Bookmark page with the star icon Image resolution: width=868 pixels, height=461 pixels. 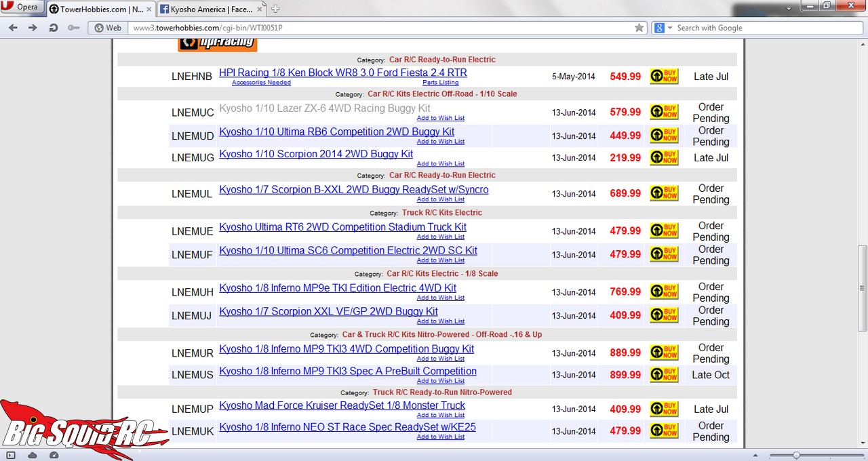[x=639, y=28]
